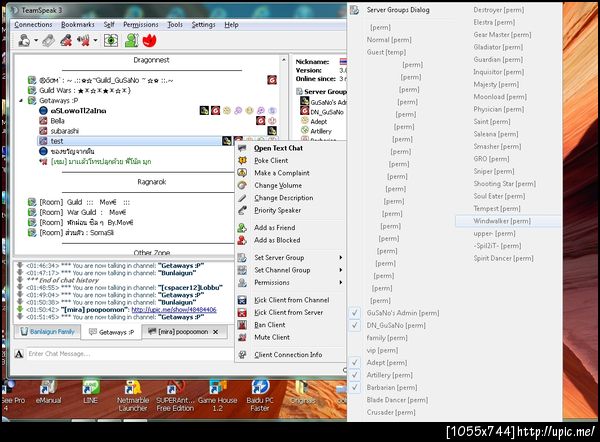Image resolution: width=600 pixels, height=442 pixels.
Task: Check vip [perm] server group
Action: (382, 350)
